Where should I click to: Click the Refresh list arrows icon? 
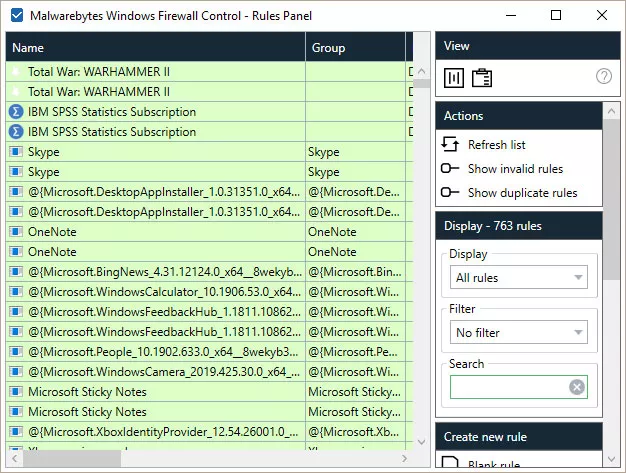click(x=450, y=144)
